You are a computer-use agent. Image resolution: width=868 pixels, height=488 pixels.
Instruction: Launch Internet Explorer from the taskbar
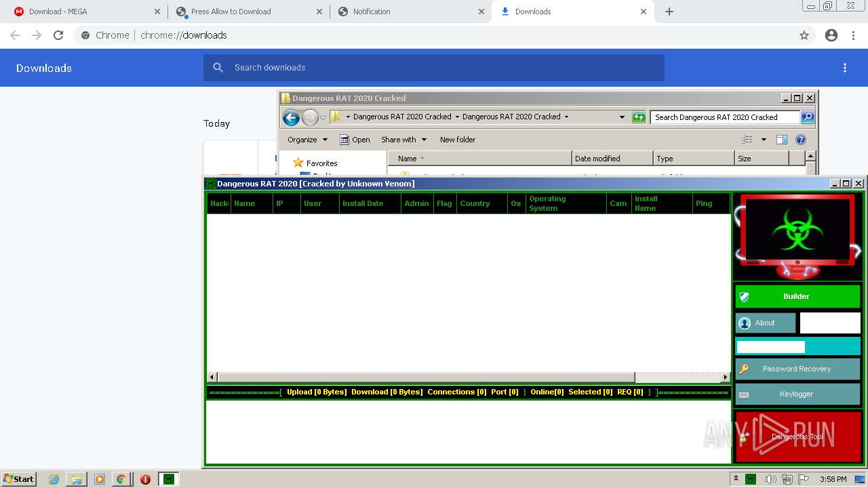[x=54, y=479]
